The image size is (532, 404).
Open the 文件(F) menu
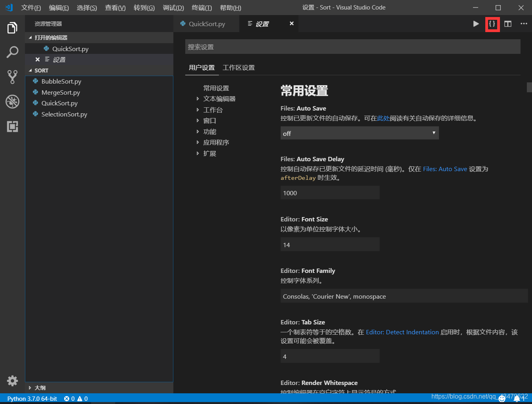[x=31, y=8]
